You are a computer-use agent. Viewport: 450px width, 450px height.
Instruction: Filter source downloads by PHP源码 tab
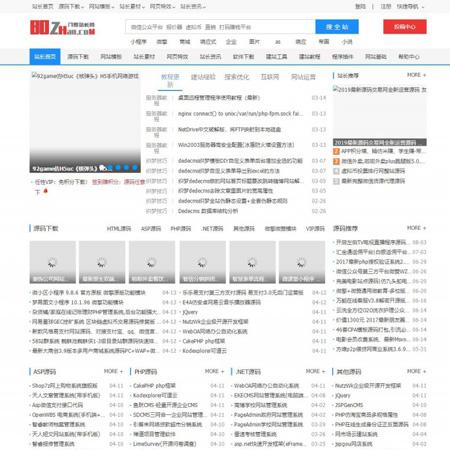(181, 229)
